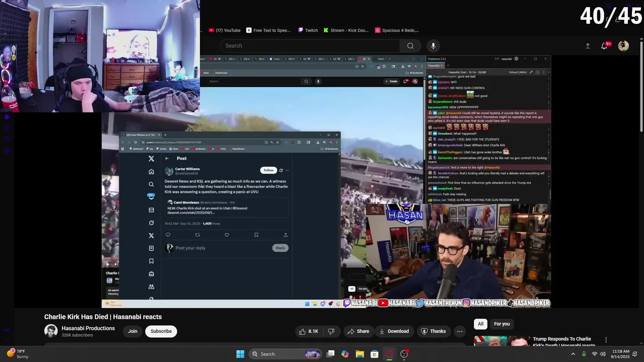The height and width of the screenshot is (362, 644).
Task: Click the browser page vertical scrollbar
Action: (641, 85)
